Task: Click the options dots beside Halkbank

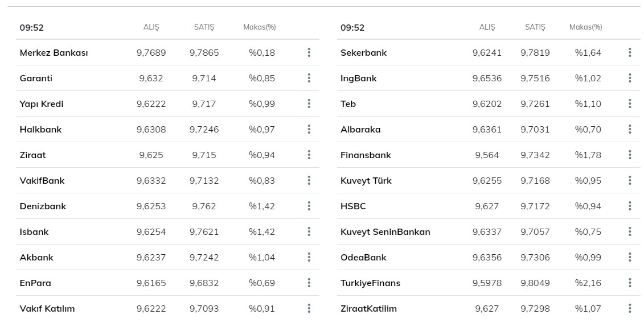Action: point(309,129)
